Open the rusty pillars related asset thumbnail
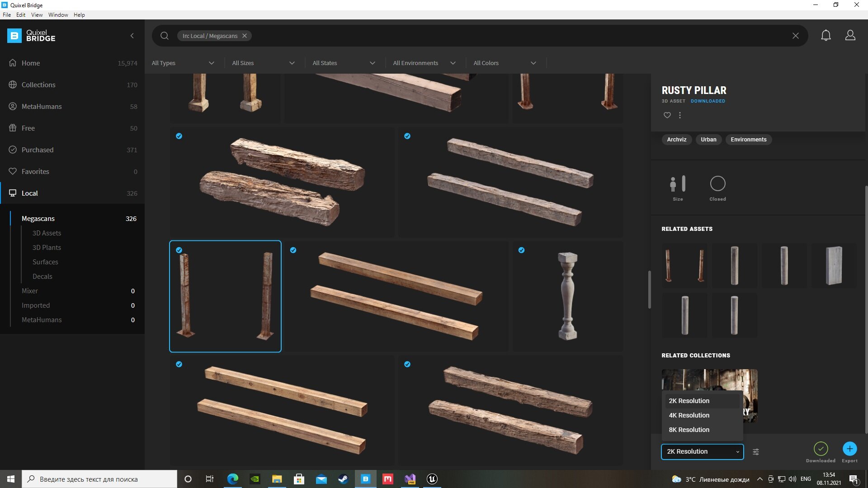Viewport: 868px width, 488px height. point(684,266)
